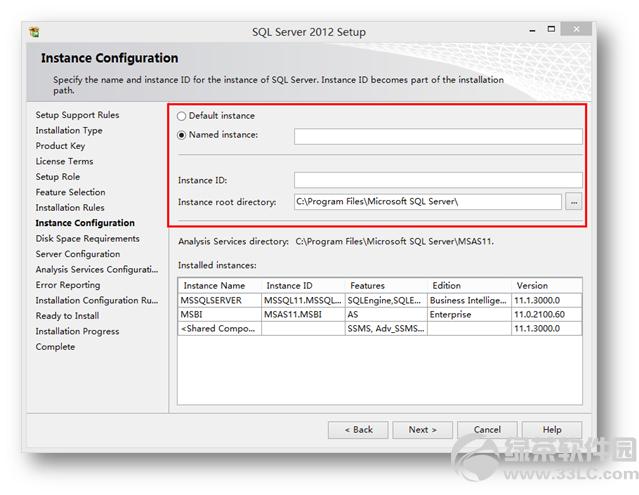Screen dimensions: 639x495
Task: Click the SSMS, Adv_SSMS... features cell
Action: [386, 328]
